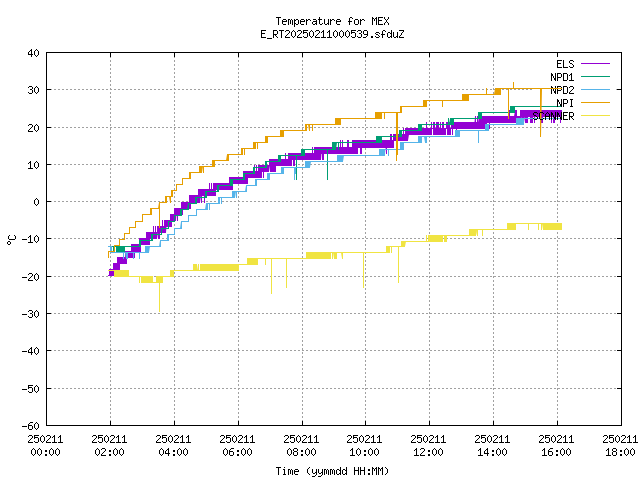The height and width of the screenshot is (480, 640).
Task: Click the blue NPD2 legend line sample
Action: coord(595,89)
